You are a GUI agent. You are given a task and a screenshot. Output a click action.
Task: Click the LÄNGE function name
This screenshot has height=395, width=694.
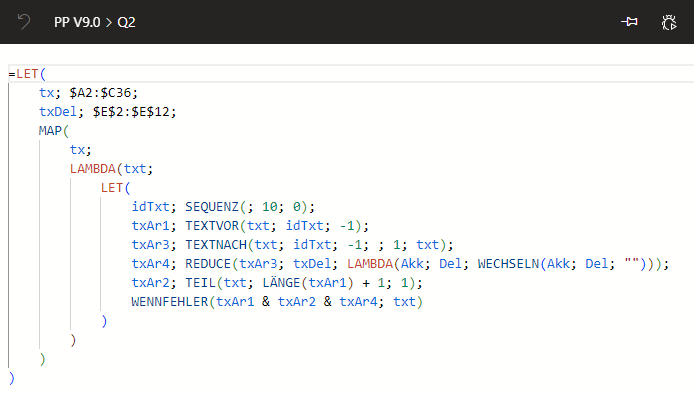[281, 283]
